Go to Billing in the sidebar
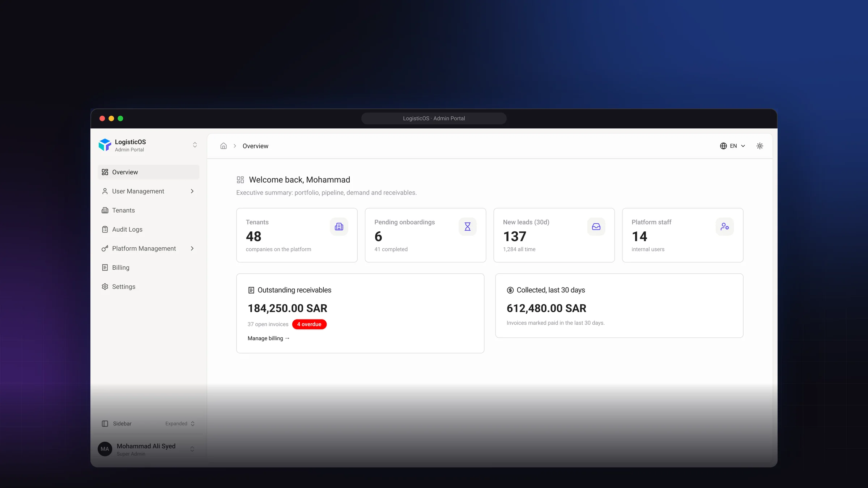Image resolution: width=868 pixels, height=488 pixels. point(148,267)
